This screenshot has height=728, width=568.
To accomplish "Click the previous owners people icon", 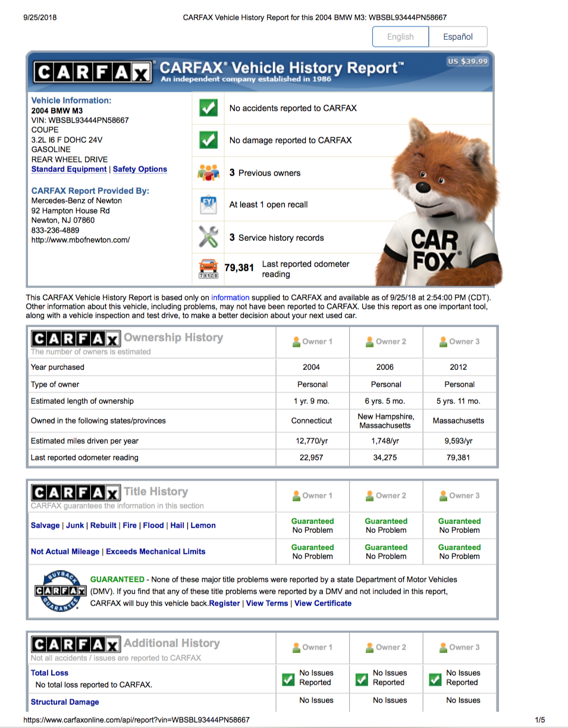I will (x=207, y=173).
